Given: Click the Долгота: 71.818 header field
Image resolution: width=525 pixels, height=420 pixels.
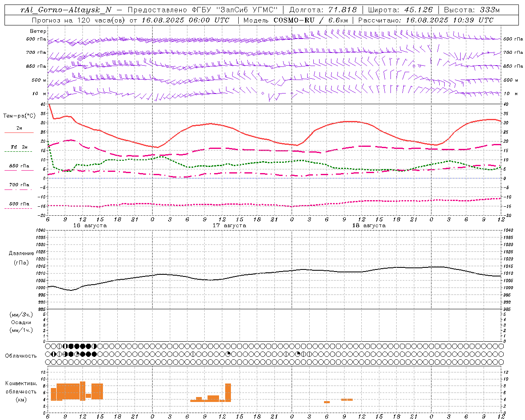Looking at the screenshot, I should pos(323,10).
